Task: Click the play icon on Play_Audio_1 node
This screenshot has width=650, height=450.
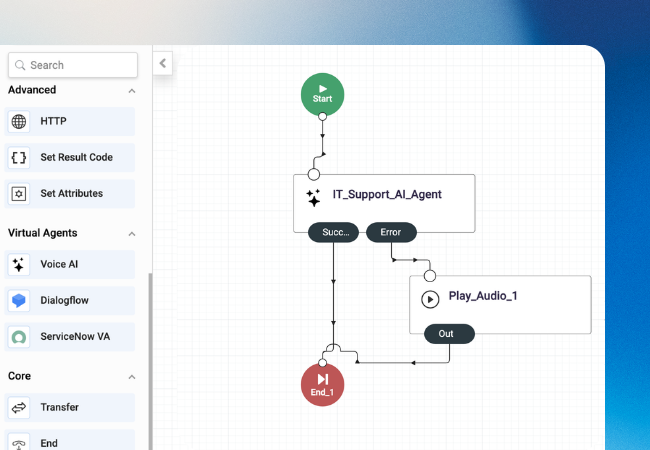Action: click(430, 299)
